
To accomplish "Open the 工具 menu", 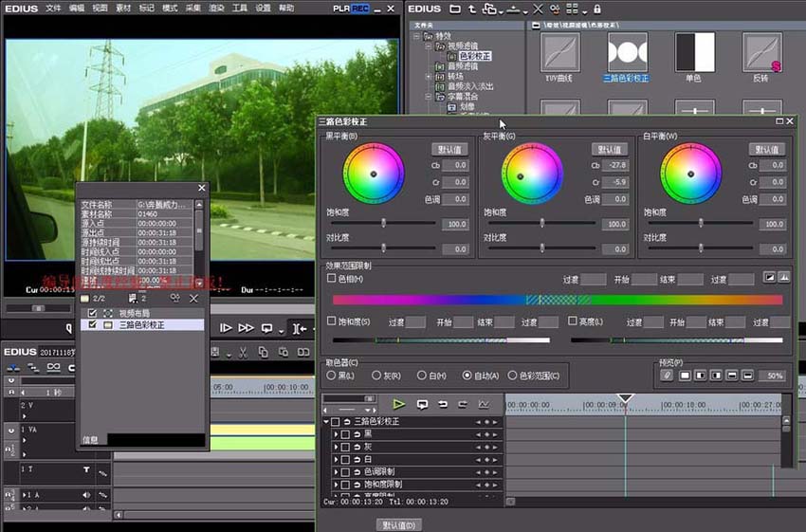I will tap(240, 9).
